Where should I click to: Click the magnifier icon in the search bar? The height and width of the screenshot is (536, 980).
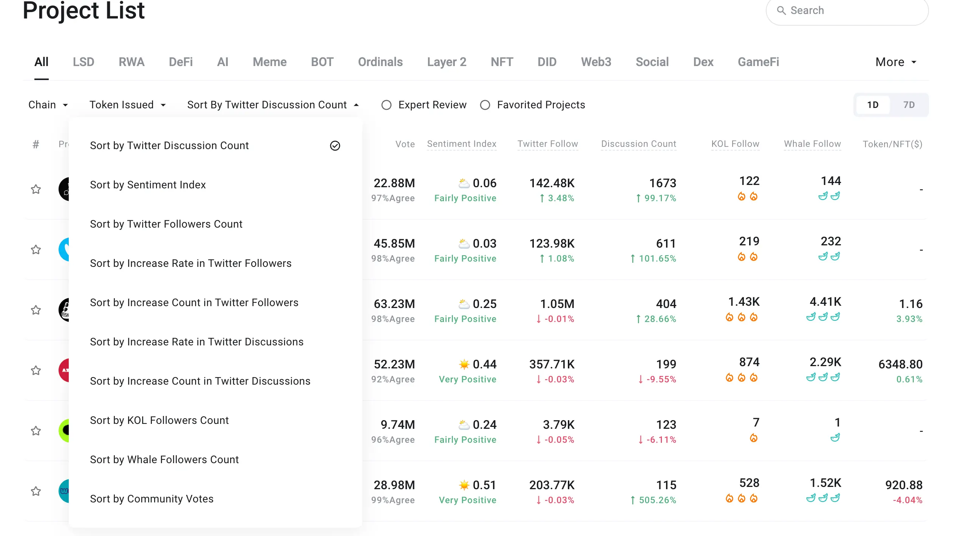781,10
